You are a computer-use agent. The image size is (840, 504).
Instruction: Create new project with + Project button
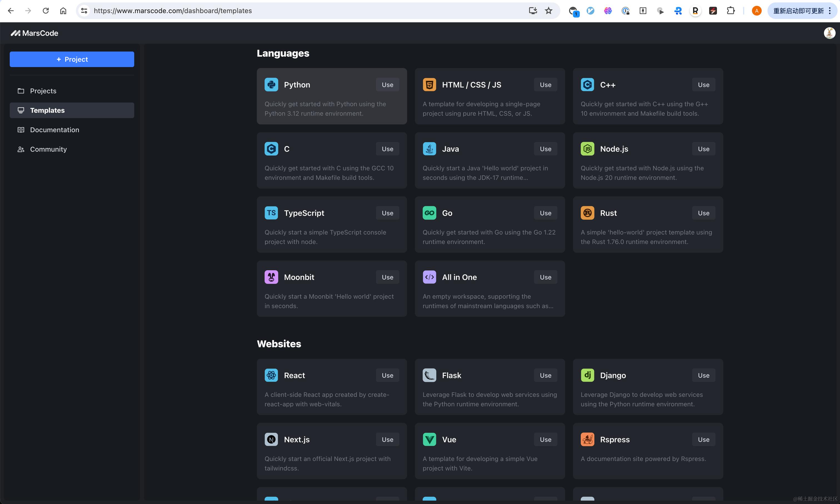coord(72,59)
